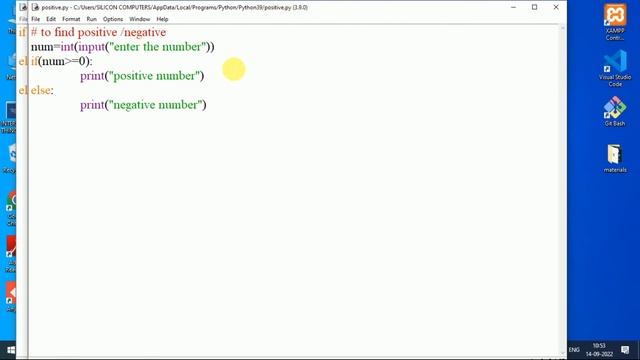Screen dimensions: 640x360
Task: Open XAMPP Control desktop shortcut
Action: click(x=615, y=22)
